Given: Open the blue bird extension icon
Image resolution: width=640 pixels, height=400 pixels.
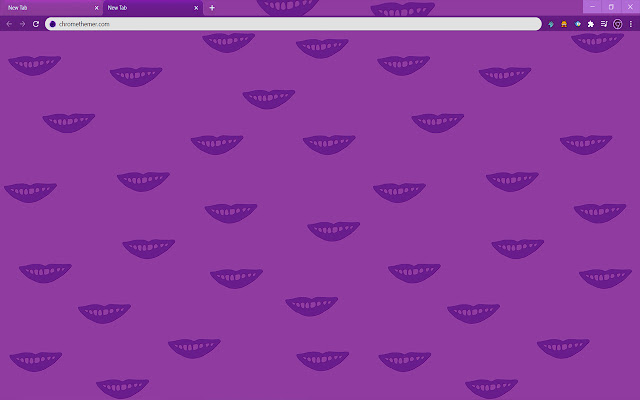Looking at the screenshot, I should pos(578,24).
